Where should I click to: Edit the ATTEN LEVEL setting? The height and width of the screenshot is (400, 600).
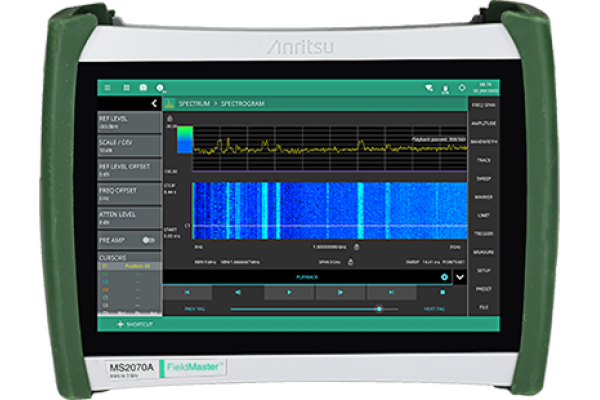pyautogui.click(x=129, y=218)
